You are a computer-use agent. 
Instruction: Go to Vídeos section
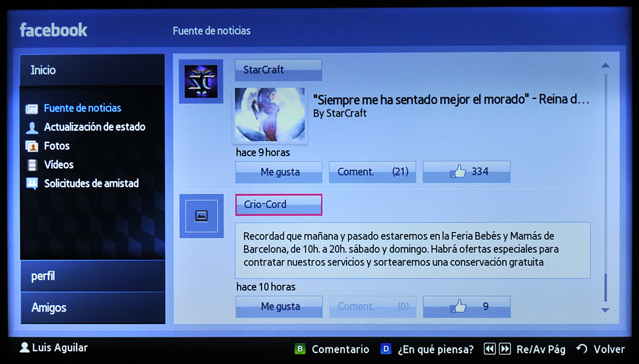click(59, 165)
